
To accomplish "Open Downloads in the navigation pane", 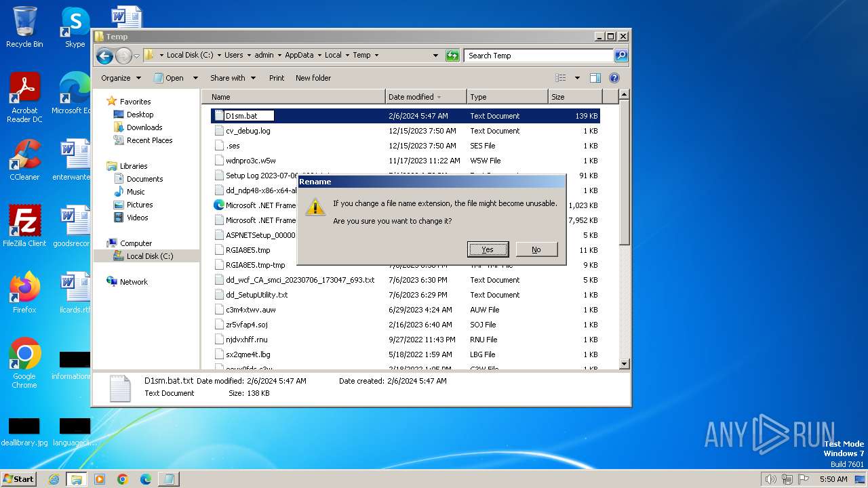I will tap(144, 127).
